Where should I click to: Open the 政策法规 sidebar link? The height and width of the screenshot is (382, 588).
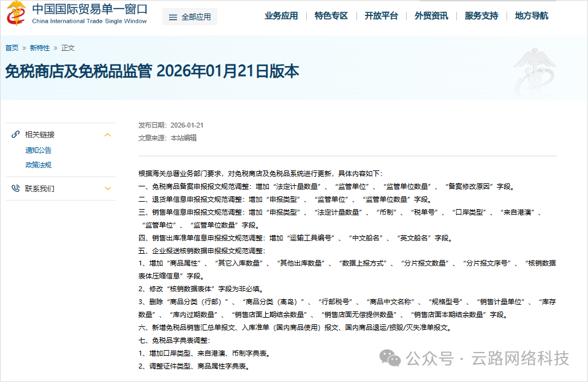point(38,164)
